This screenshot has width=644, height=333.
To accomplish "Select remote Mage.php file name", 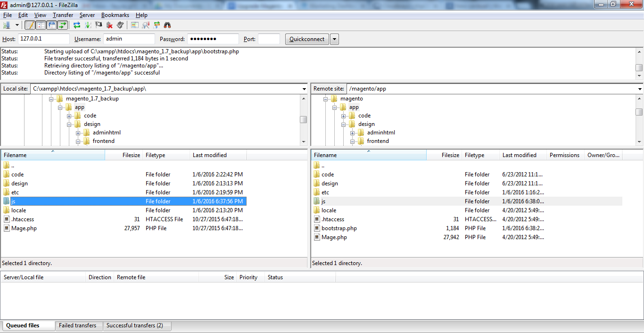I will pyautogui.click(x=334, y=237).
